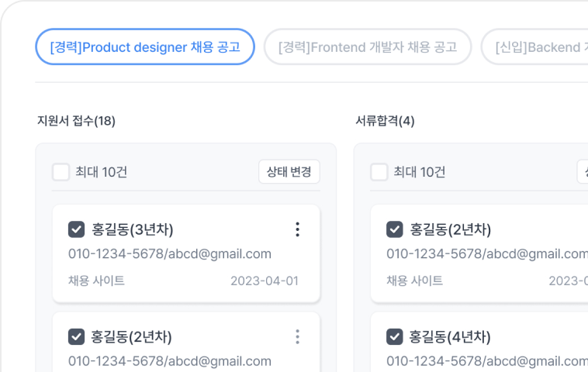The width and height of the screenshot is (588, 372).
Task: Click contact info under 홍길동(4년차)
Action: (487, 360)
